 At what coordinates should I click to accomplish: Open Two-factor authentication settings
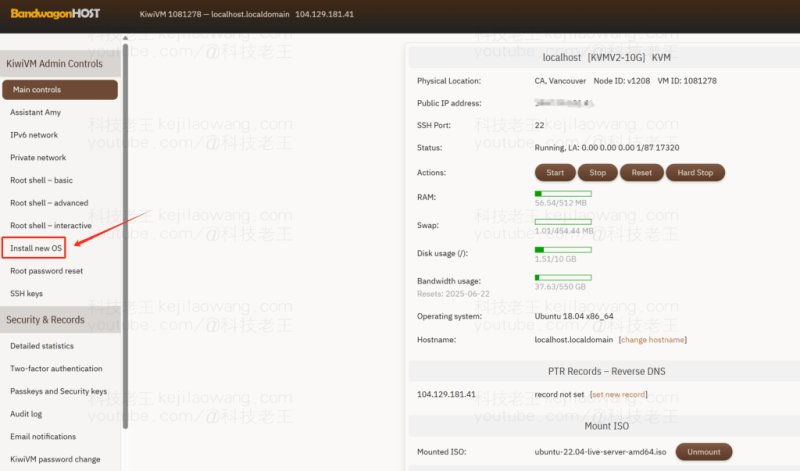pyautogui.click(x=56, y=368)
